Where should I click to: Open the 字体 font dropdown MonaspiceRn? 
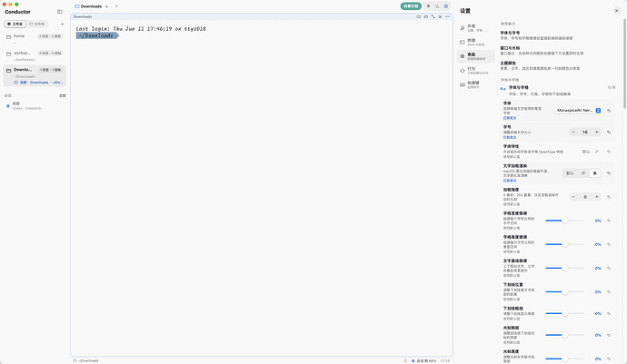578,110
